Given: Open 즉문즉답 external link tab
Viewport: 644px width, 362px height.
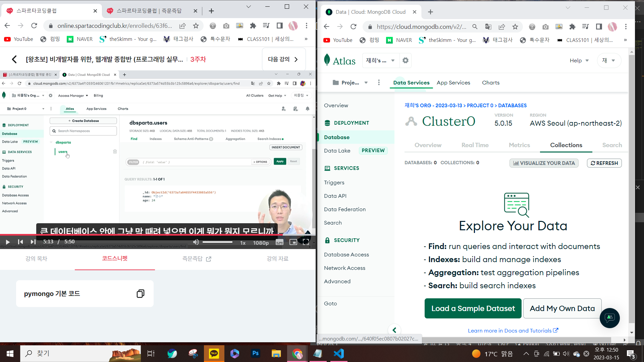Looking at the screenshot, I should point(197,259).
